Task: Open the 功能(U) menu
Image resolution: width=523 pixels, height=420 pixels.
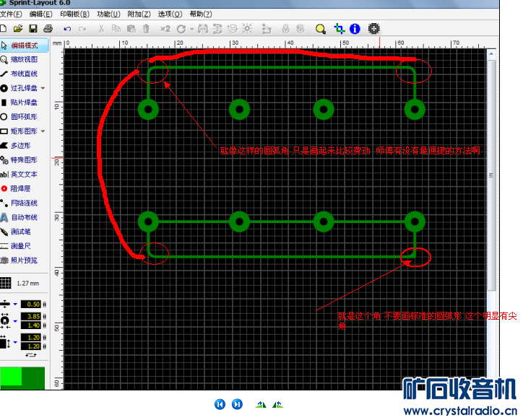Action: pos(108,14)
